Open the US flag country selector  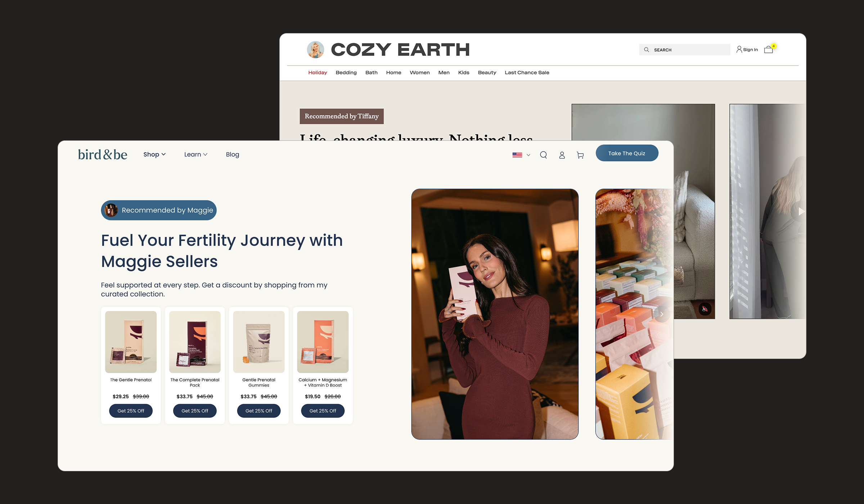coord(521,155)
